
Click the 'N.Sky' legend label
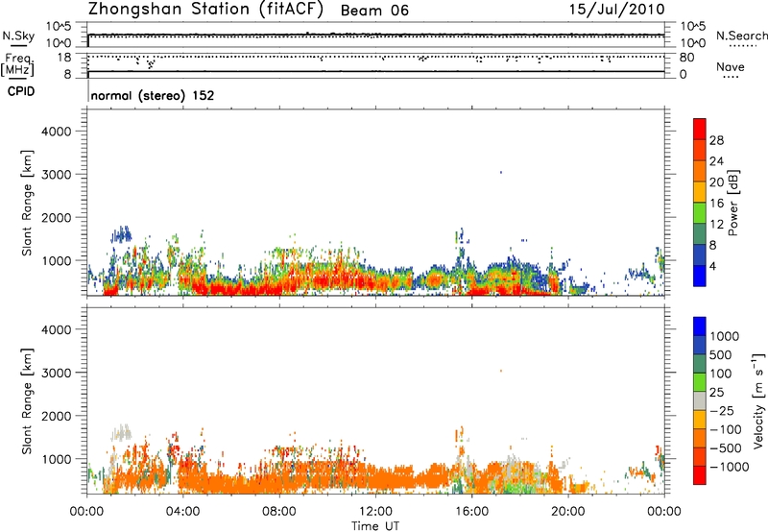tap(18, 36)
